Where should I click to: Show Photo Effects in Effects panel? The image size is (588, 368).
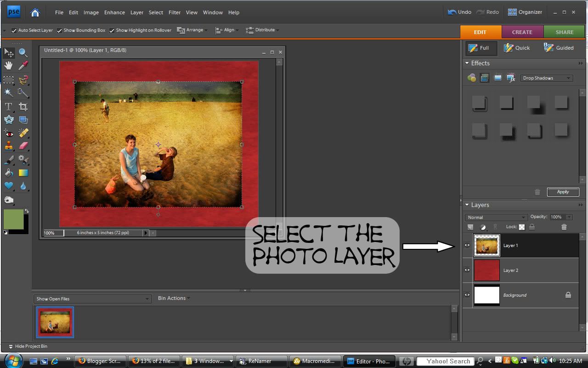tap(498, 78)
